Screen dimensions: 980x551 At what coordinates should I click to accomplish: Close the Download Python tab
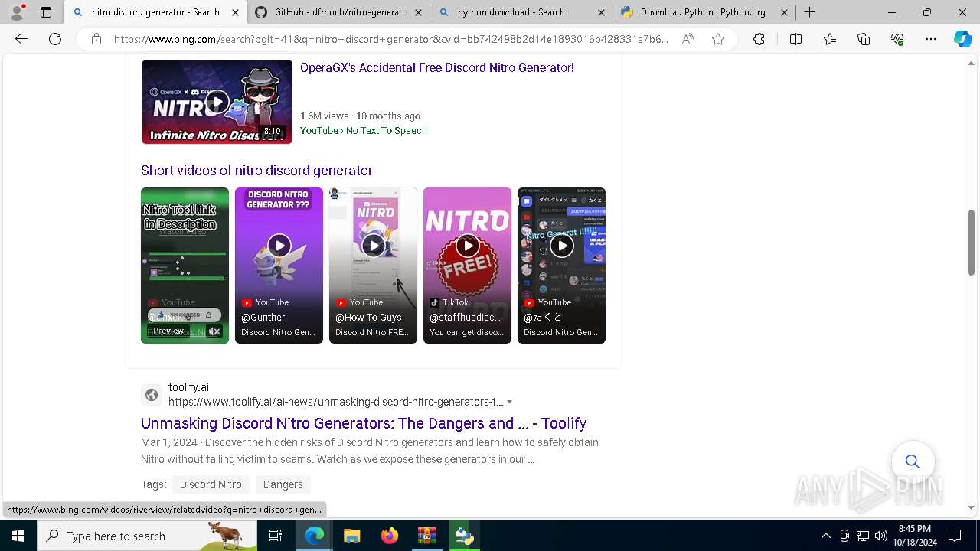[784, 12]
